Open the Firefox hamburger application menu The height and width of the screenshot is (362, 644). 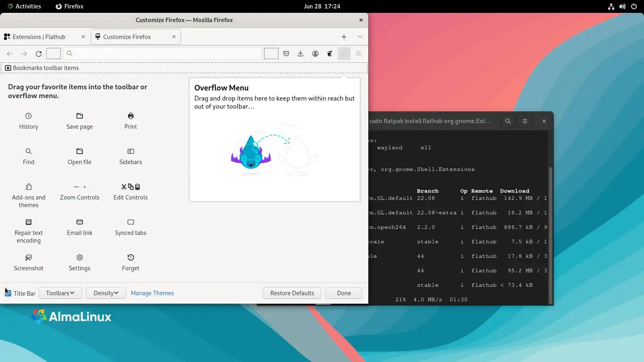(359, 53)
